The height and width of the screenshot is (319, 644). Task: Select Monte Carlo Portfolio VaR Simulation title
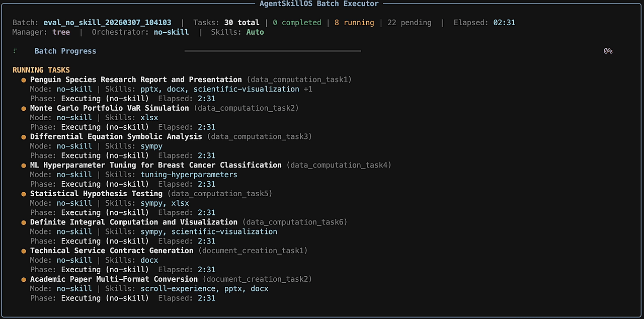[110, 108]
